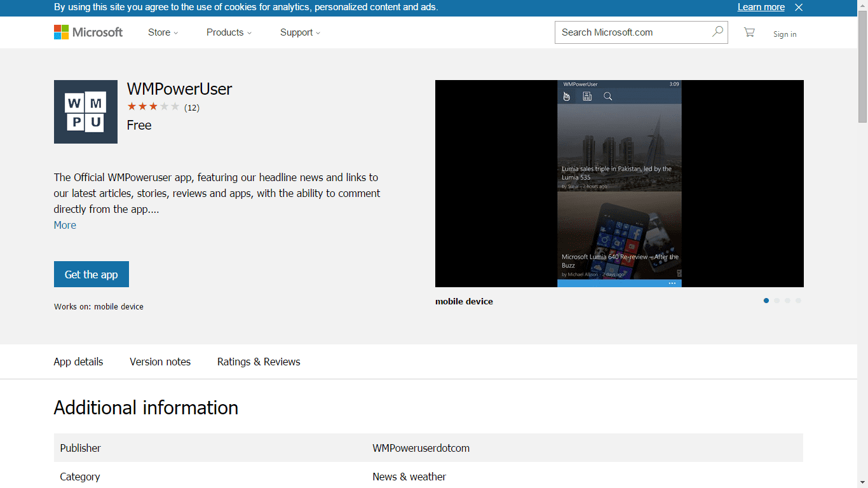The height and width of the screenshot is (488, 868).
Task: Select the third screenshot carousel dot
Action: tap(787, 301)
